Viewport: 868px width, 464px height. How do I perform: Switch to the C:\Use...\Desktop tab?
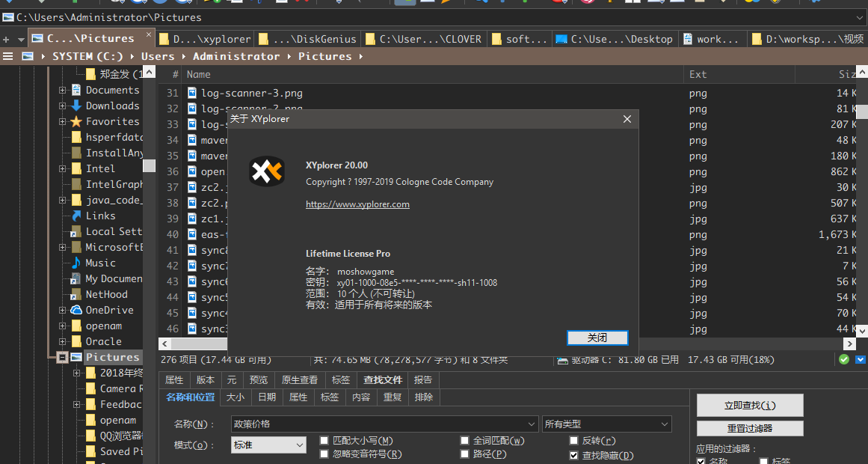615,39
